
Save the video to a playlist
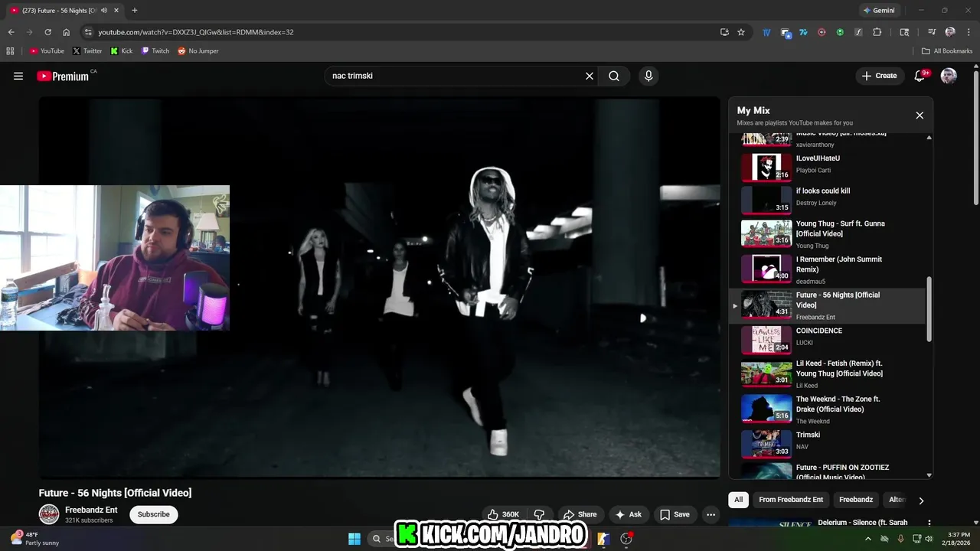coord(675,514)
